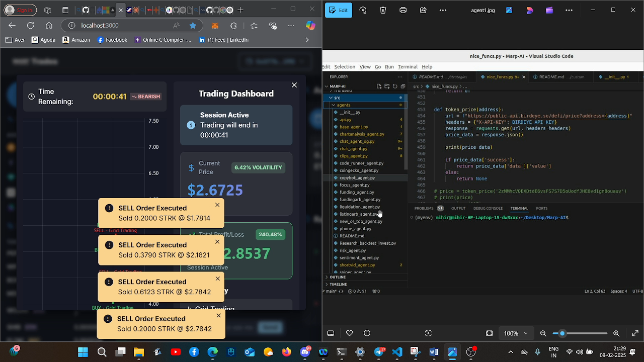Dismiss the Sold 0.3790 STRK toast
Image resolution: width=644 pixels, height=362 pixels.
[217, 242]
